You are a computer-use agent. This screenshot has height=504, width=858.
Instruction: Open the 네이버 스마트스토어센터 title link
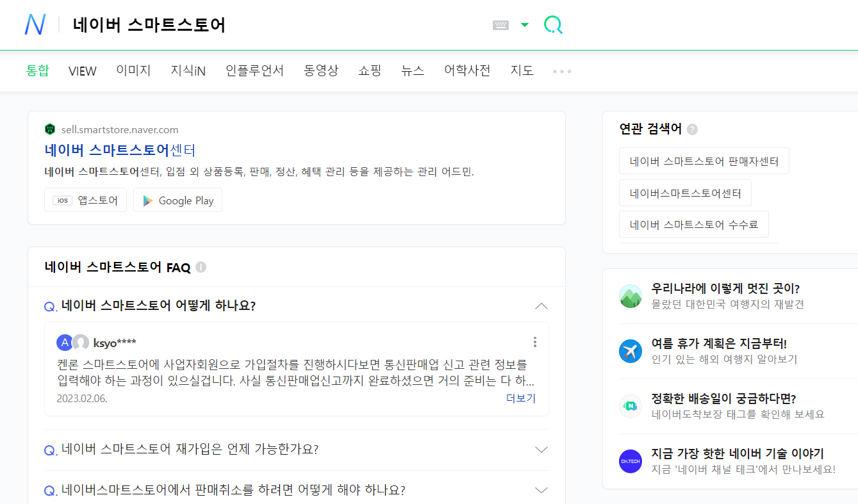pos(120,150)
